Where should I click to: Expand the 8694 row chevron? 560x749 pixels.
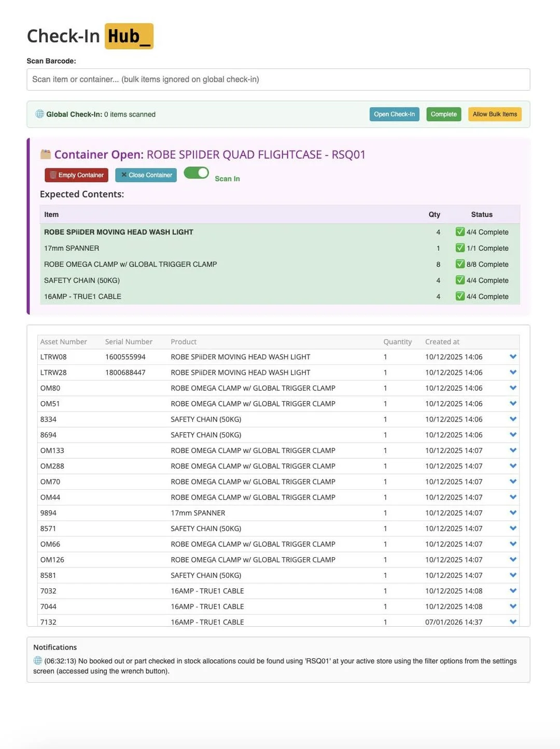tap(513, 434)
